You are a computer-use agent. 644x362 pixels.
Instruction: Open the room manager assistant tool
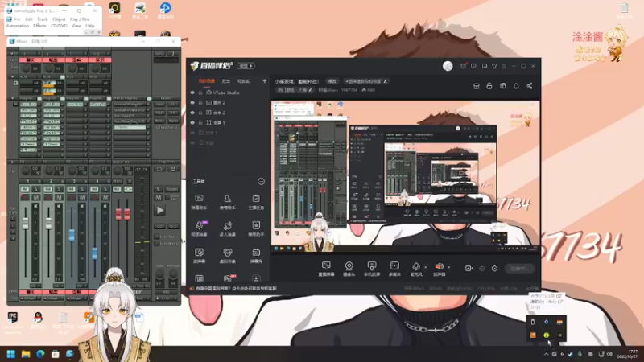(227, 202)
